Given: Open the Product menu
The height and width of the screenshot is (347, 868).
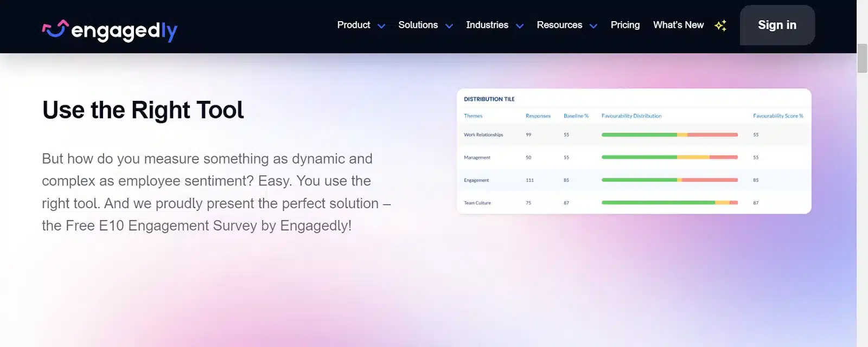Looking at the screenshot, I should pos(354,25).
